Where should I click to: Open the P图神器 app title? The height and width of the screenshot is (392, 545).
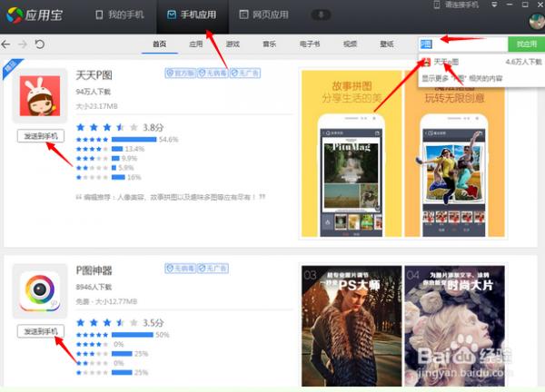coord(94,270)
